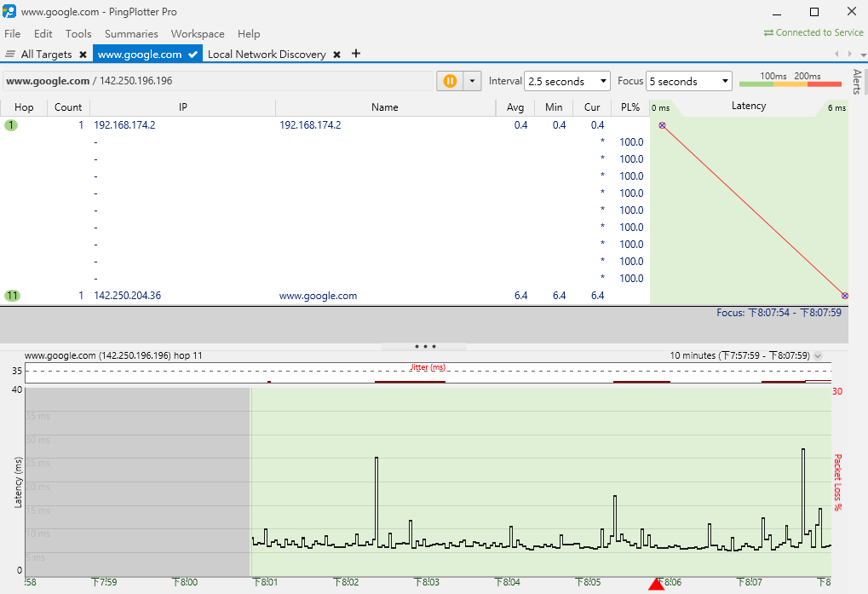Click the Connected to Service status
The image size is (868, 594).
point(813,32)
